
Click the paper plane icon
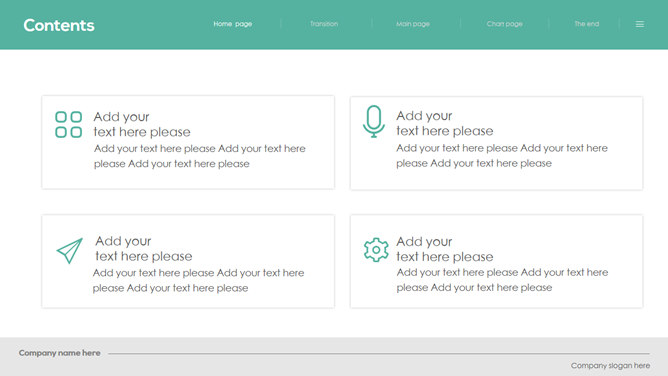pos(69,250)
